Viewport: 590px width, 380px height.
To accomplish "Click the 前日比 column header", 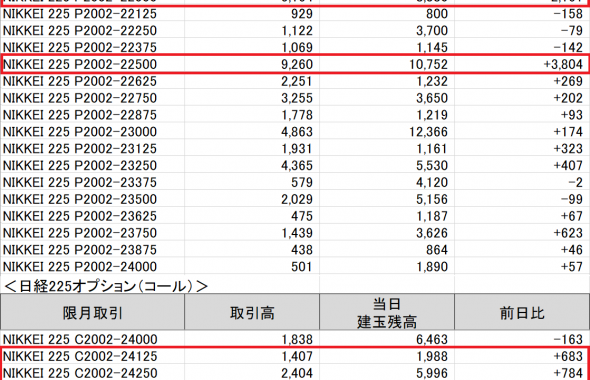I will pos(522,313).
